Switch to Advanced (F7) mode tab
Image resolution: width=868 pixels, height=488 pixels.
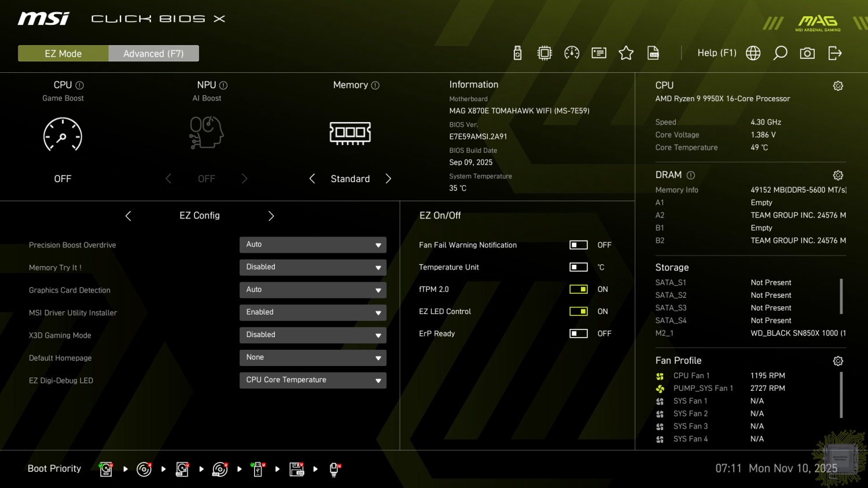(153, 53)
